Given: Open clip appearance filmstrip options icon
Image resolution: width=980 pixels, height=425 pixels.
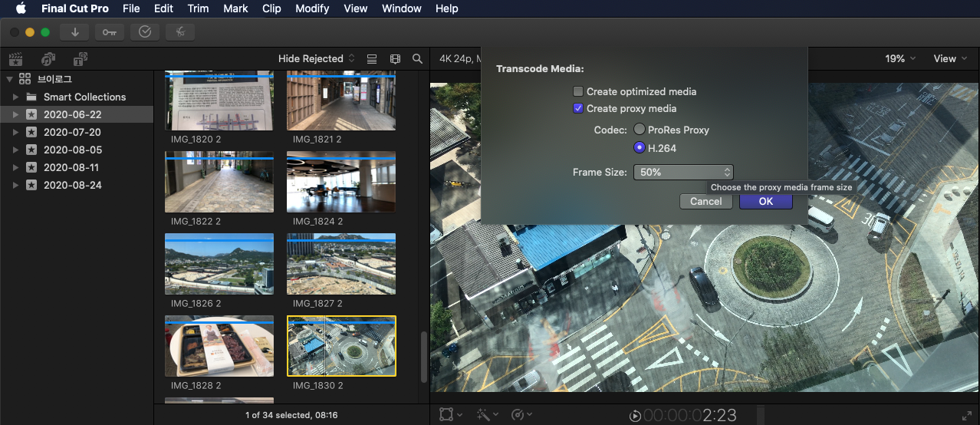Looking at the screenshot, I should 395,58.
